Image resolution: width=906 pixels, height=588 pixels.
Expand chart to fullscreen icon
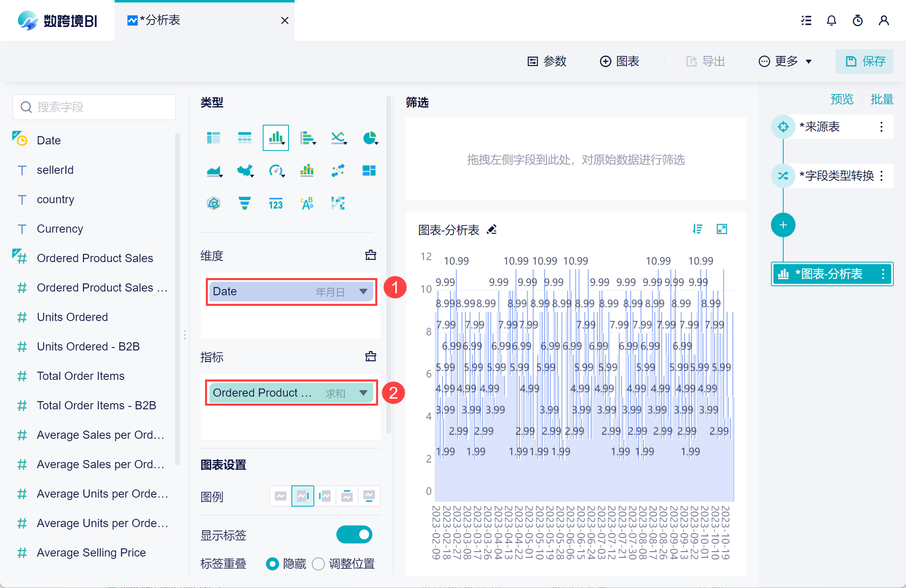pyautogui.click(x=722, y=229)
